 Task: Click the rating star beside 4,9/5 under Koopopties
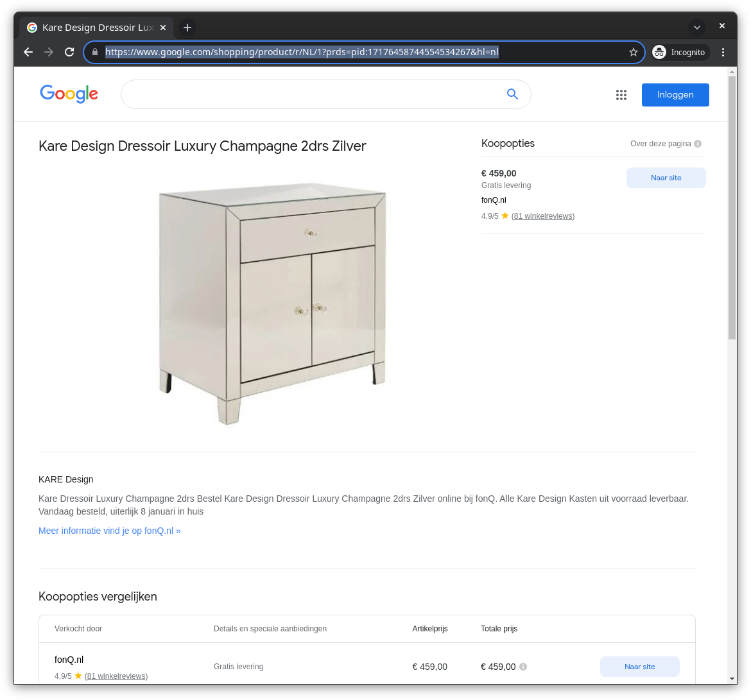tap(505, 216)
